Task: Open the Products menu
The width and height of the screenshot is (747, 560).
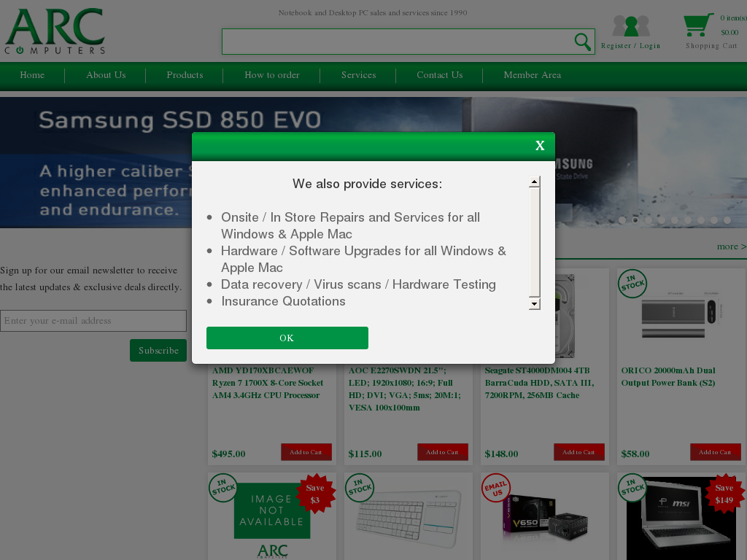Action: [185, 75]
